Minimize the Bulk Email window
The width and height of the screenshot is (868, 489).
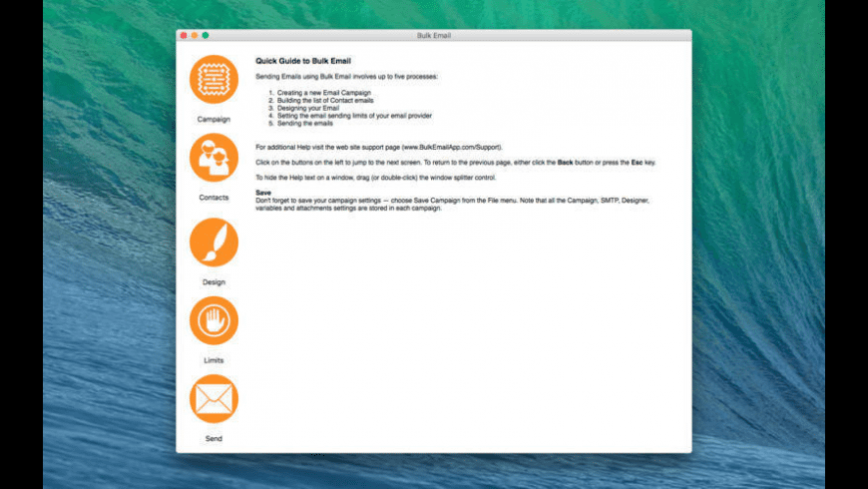click(x=195, y=36)
